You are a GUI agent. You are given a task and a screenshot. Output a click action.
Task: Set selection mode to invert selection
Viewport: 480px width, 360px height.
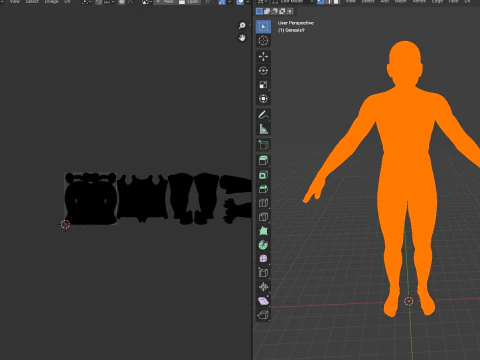pos(282,12)
